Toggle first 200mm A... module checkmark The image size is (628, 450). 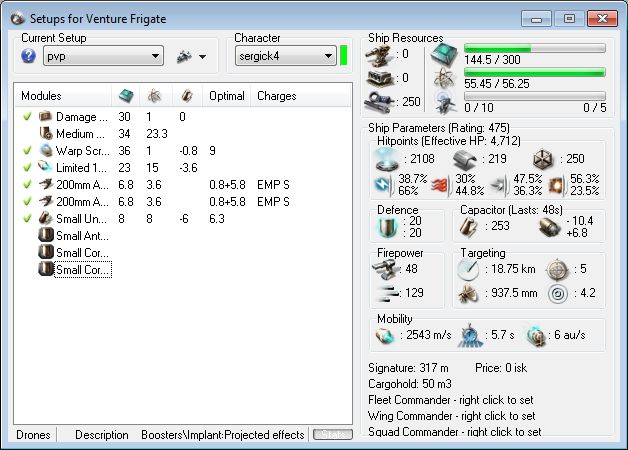tap(27, 185)
